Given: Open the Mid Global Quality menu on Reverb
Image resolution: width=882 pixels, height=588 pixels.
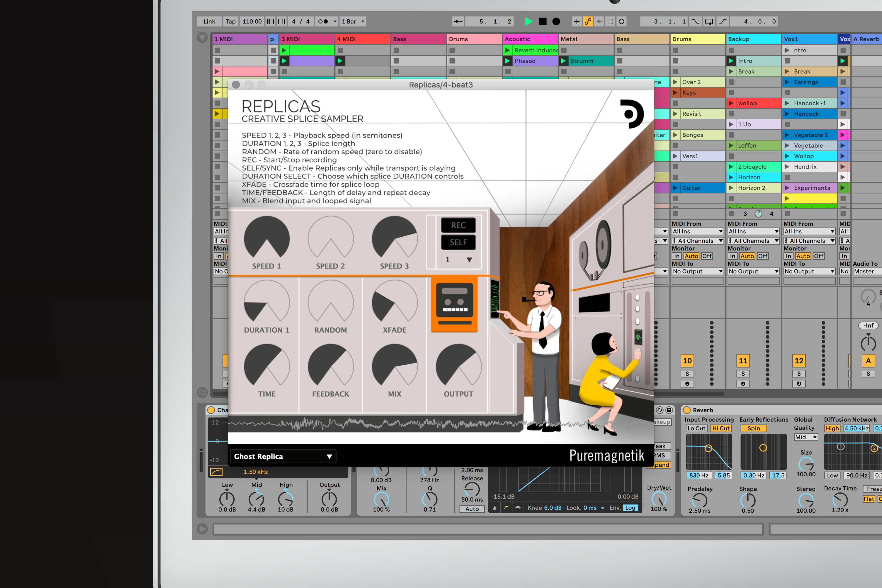Looking at the screenshot, I should coord(806,437).
